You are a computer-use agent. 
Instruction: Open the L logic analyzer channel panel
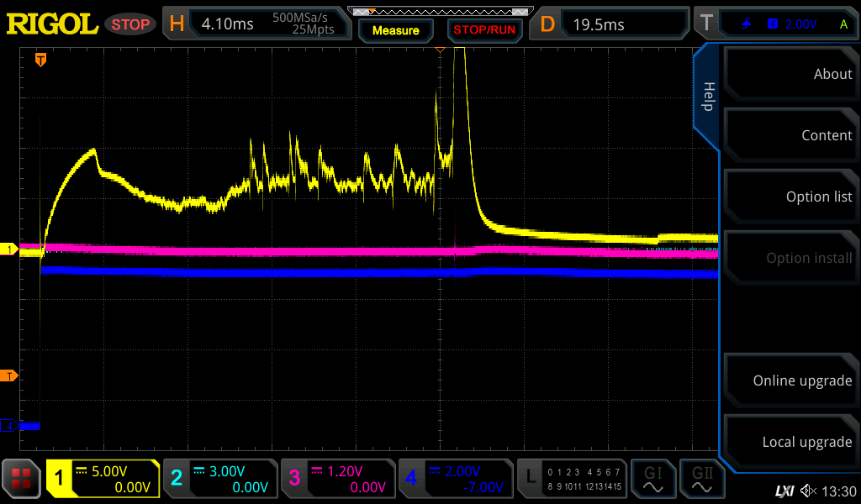coord(572,479)
